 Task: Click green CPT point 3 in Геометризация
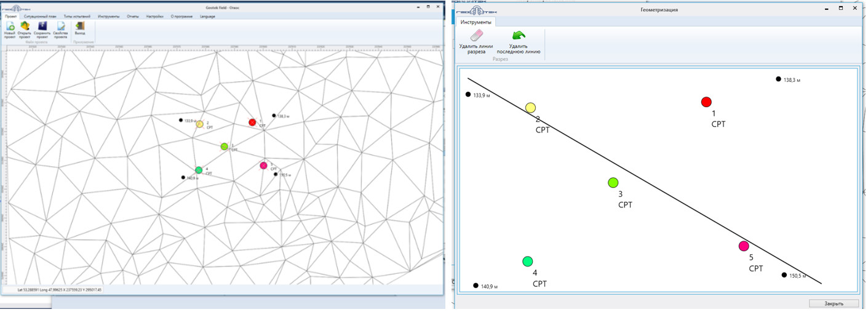pos(613,182)
